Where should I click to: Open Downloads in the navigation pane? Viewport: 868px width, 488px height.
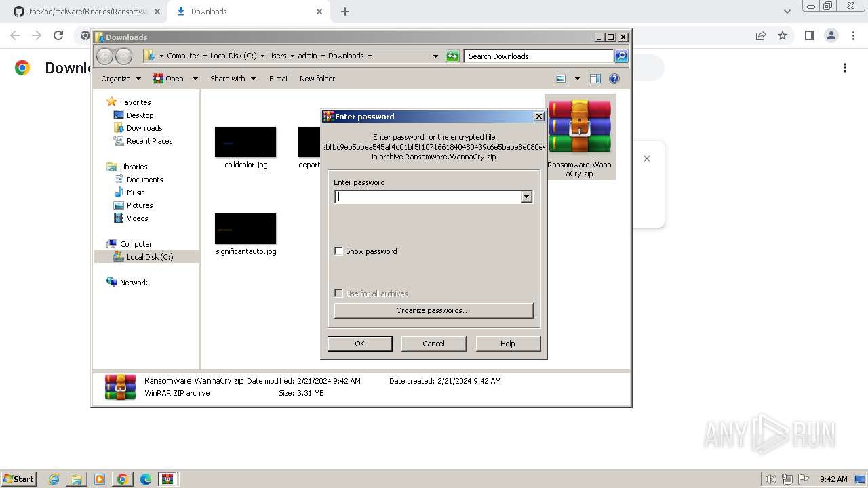(x=144, y=128)
